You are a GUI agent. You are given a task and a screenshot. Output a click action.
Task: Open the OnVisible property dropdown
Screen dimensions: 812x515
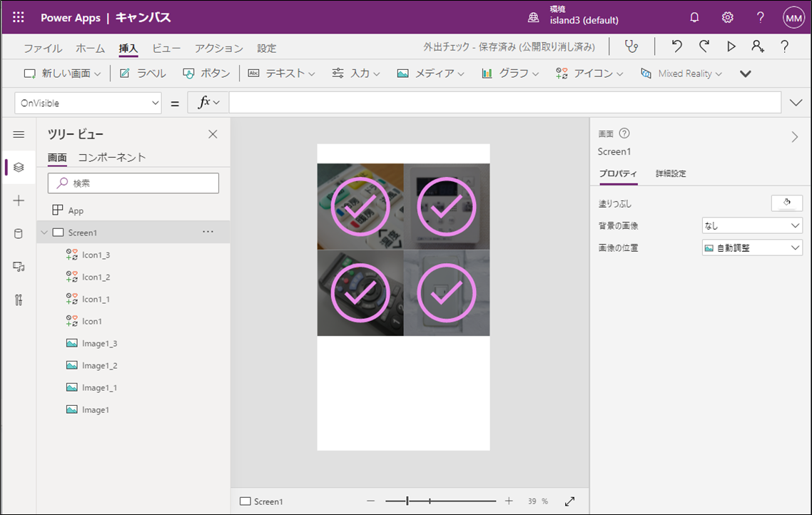point(88,103)
